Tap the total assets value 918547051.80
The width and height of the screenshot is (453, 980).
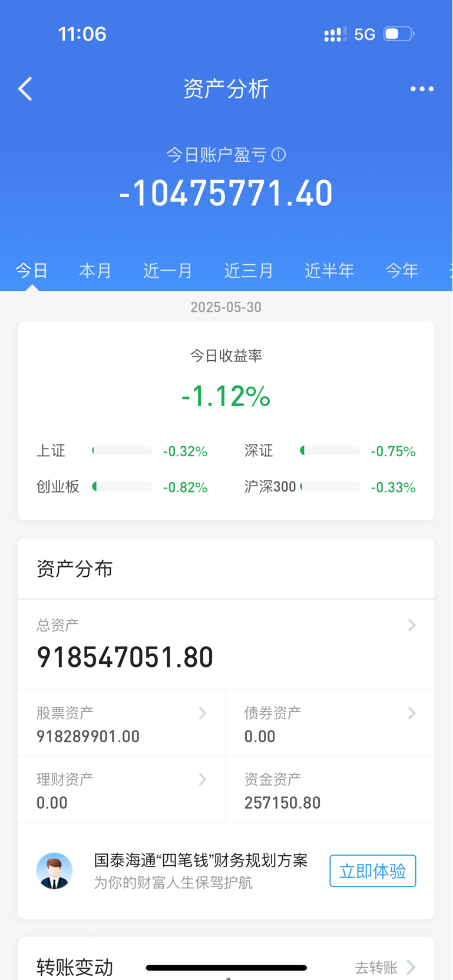click(x=125, y=657)
